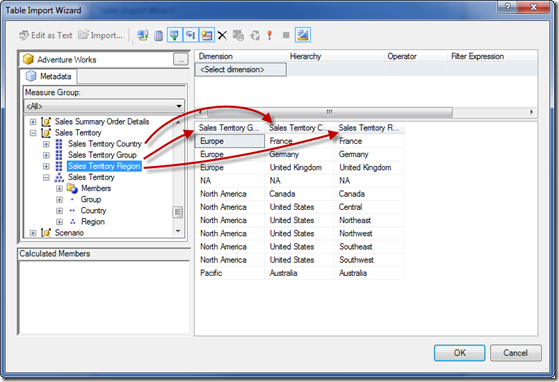Click the OK button
This screenshot has height=382, width=559.
point(459,353)
